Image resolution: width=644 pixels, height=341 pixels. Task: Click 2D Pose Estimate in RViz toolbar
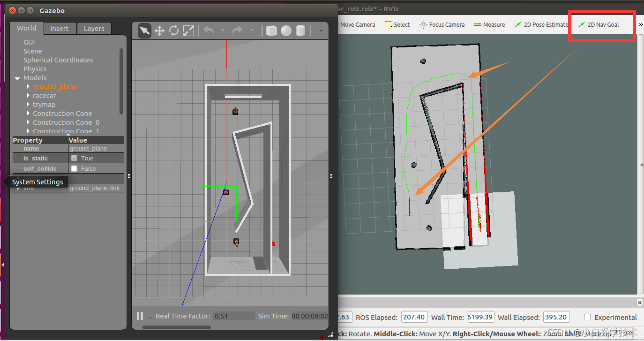tap(541, 24)
